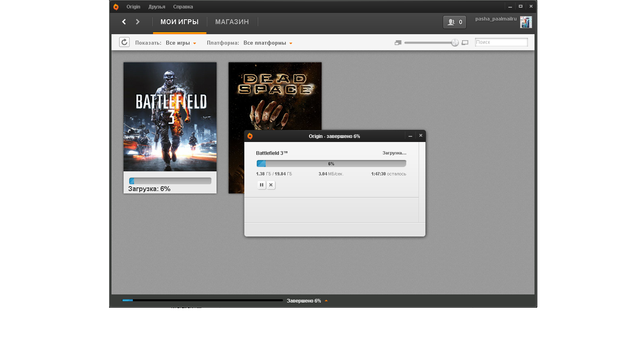The width and height of the screenshot is (644, 362).
Task: Click the large tiles size icon
Action: [x=465, y=43]
